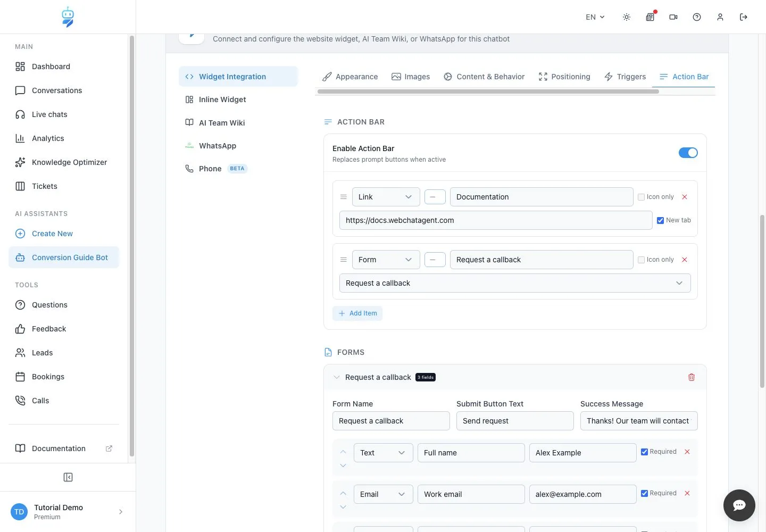Delete the Request a callback form trash icon

[x=692, y=377]
